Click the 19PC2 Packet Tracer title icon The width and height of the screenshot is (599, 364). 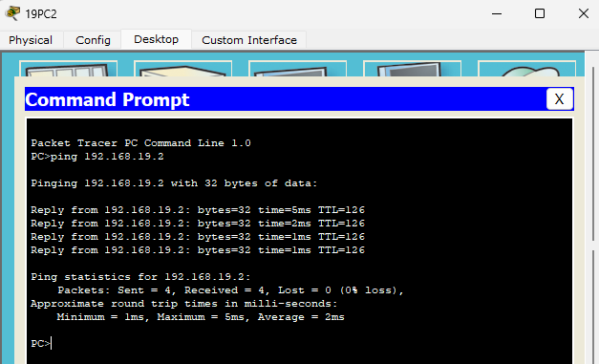click(x=12, y=13)
